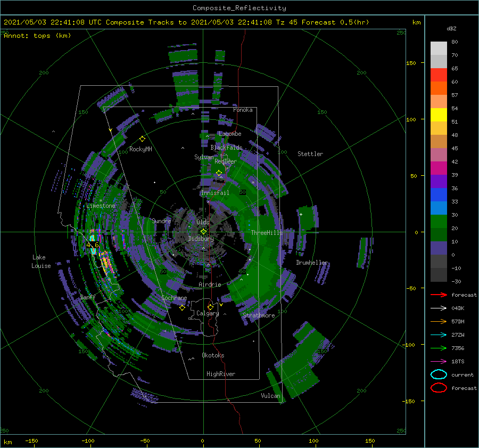Click the Stettler label
This screenshot has width=479, height=448.
[310, 154]
